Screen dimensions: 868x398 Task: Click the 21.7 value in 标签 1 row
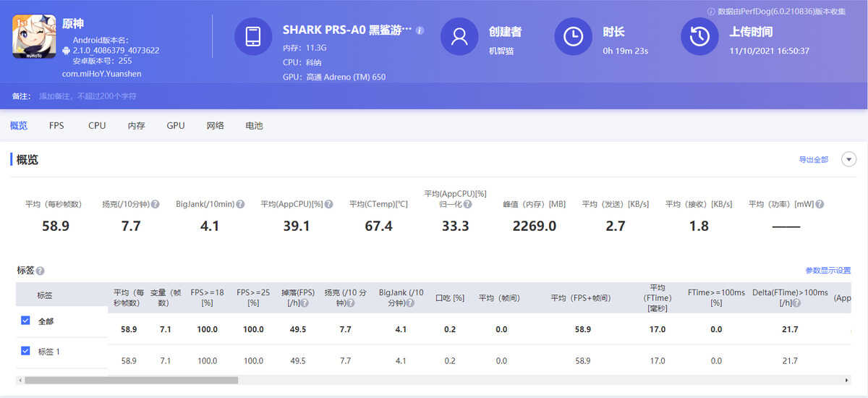790,360
